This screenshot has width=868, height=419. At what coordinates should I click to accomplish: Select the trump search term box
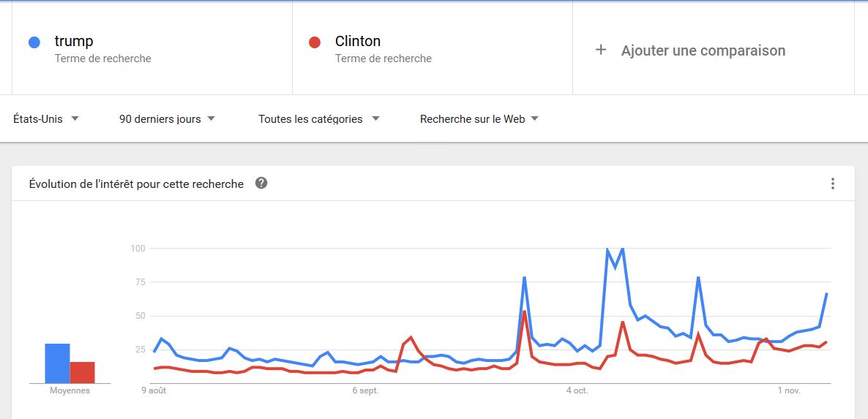[x=152, y=49]
